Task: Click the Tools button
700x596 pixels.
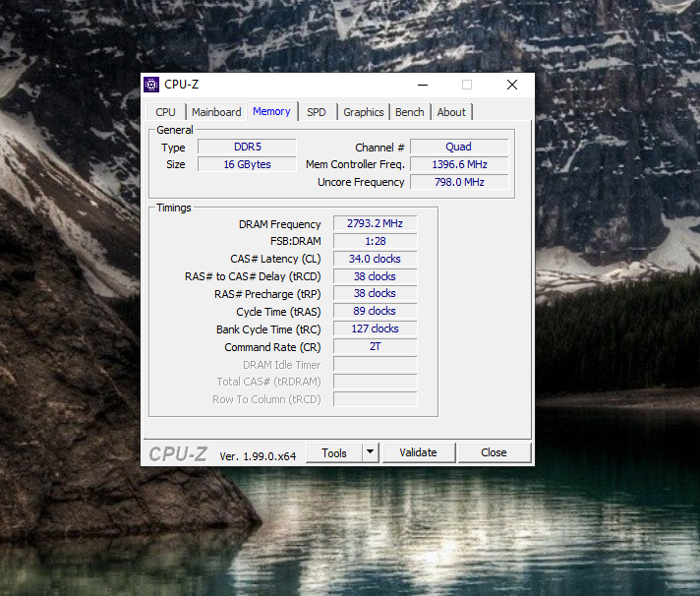Action: point(334,453)
